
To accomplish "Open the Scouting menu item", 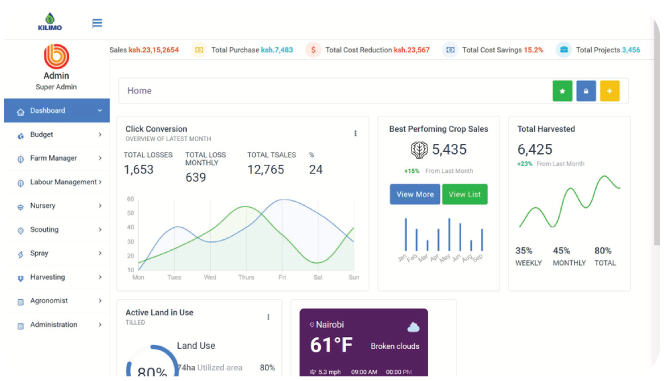I will click(57, 229).
